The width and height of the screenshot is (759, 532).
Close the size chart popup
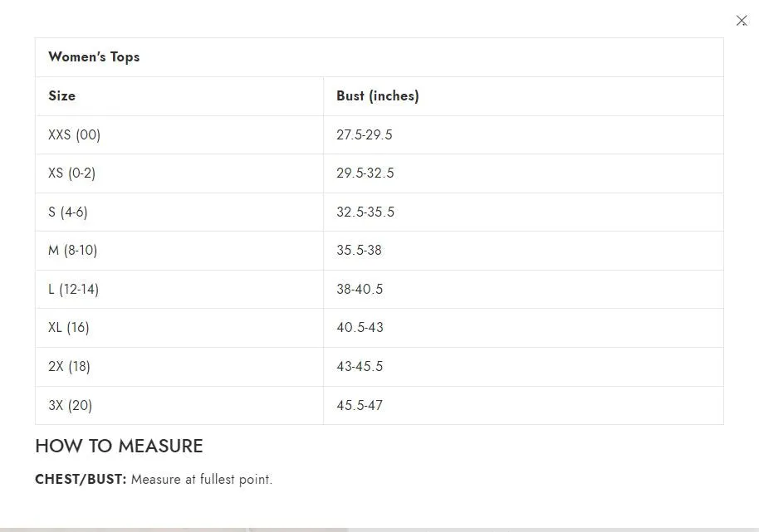[742, 21]
